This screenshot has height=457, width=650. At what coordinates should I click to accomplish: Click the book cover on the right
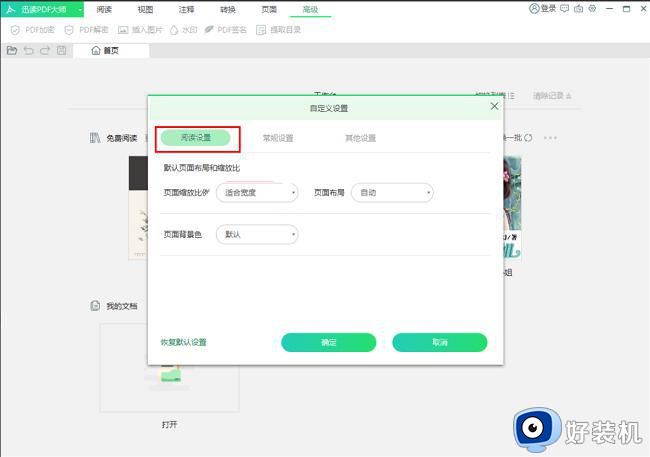tap(513, 209)
